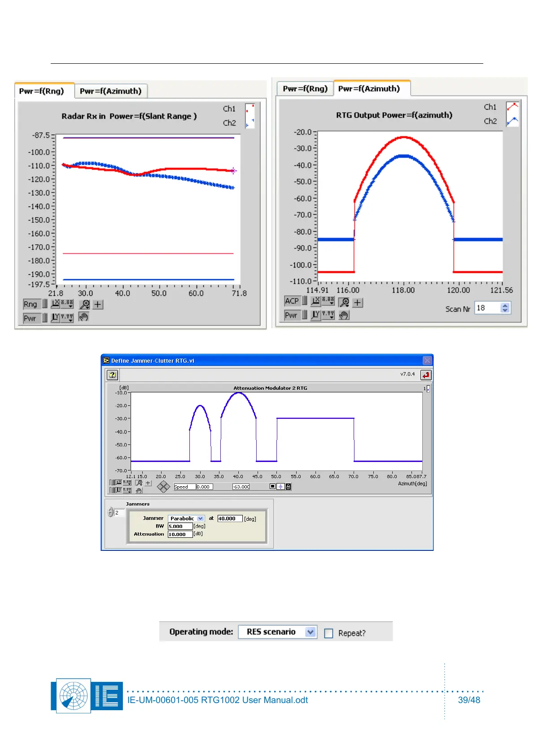
Task: Switch to Pwr=f(Rng) tab in right panel
Action: coord(305,89)
